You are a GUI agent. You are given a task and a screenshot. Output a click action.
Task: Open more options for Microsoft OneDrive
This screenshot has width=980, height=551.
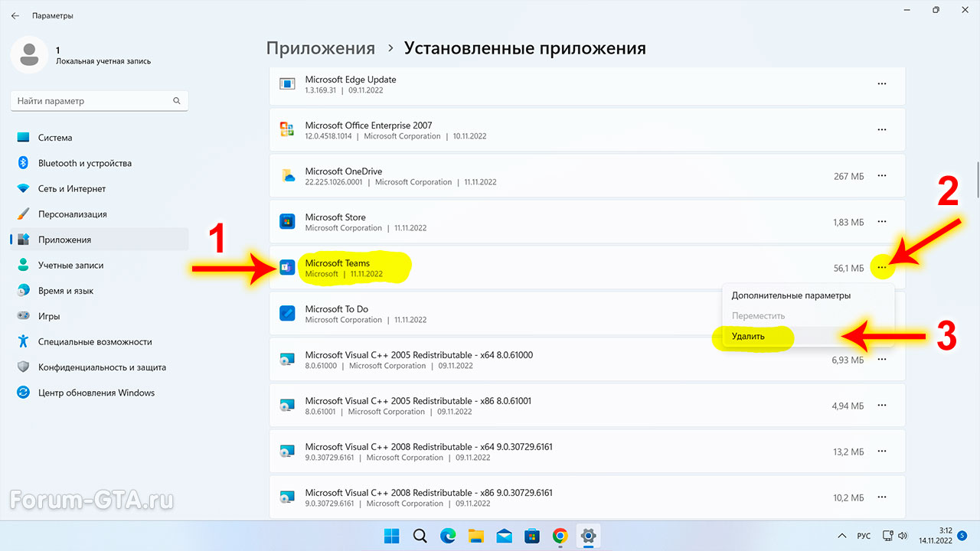tap(882, 176)
